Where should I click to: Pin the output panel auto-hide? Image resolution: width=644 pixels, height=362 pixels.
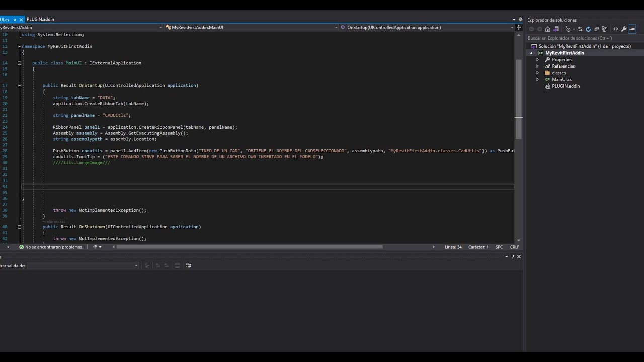(x=513, y=256)
